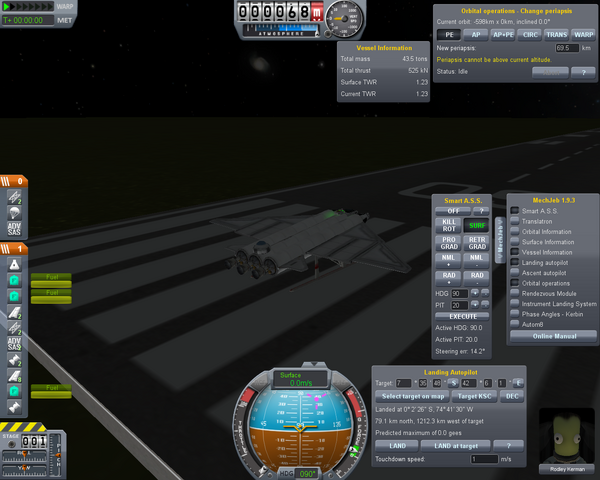
Task: Click the PRO GRAD button
Action: tap(448, 243)
